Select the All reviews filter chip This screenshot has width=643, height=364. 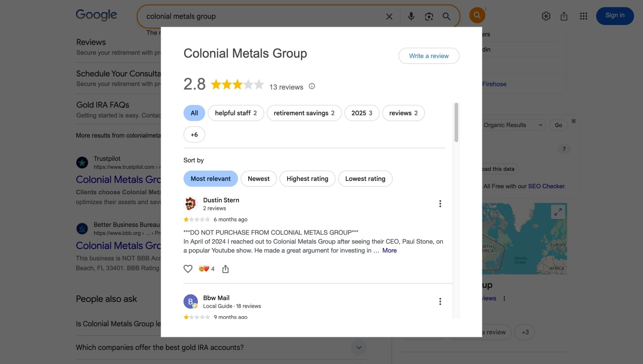194,113
